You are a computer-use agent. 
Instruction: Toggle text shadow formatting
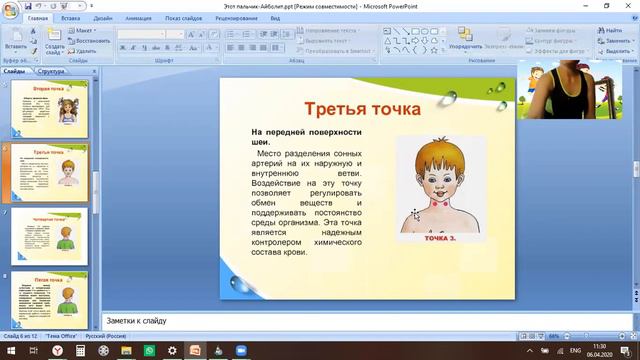[x=167, y=48]
